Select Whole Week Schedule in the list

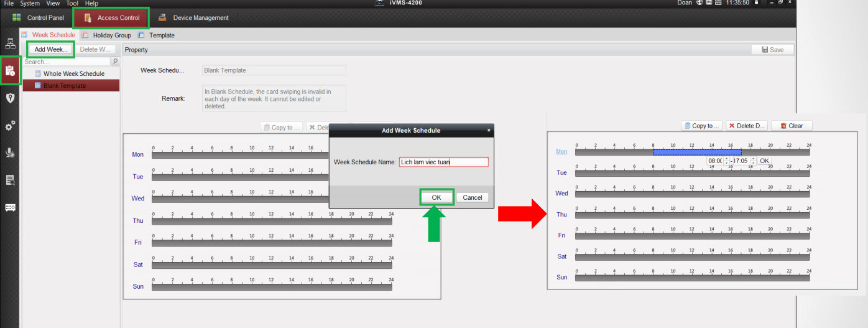tap(73, 73)
